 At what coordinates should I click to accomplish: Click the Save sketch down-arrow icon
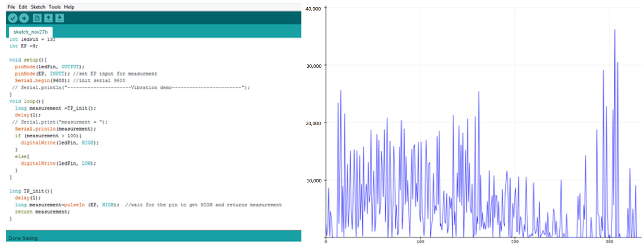(59, 18)
